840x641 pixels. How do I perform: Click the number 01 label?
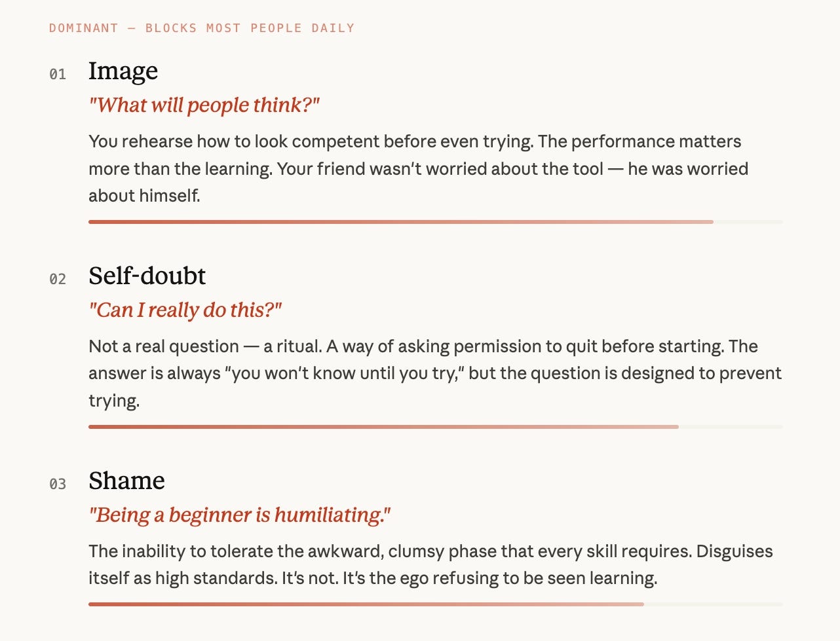tap(58, 75)
